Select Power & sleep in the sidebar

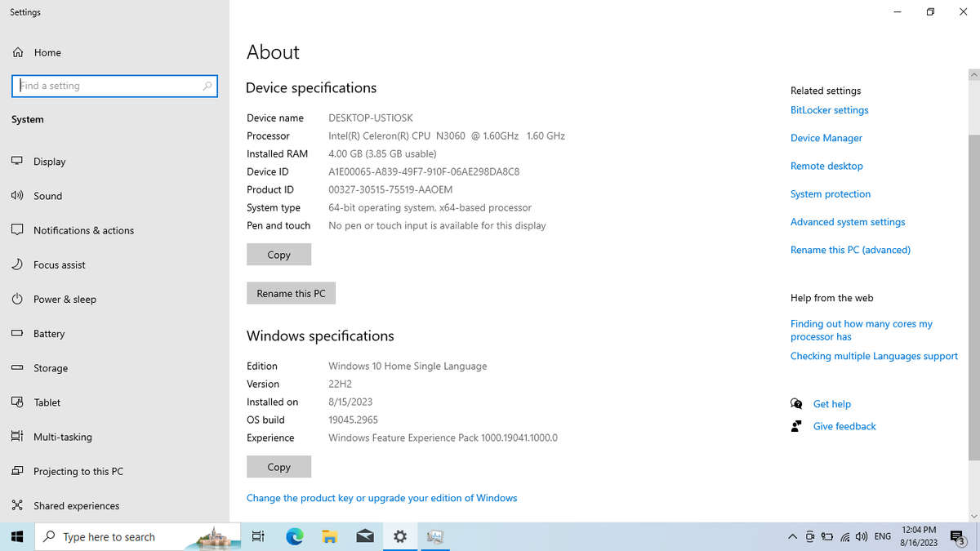18,299
